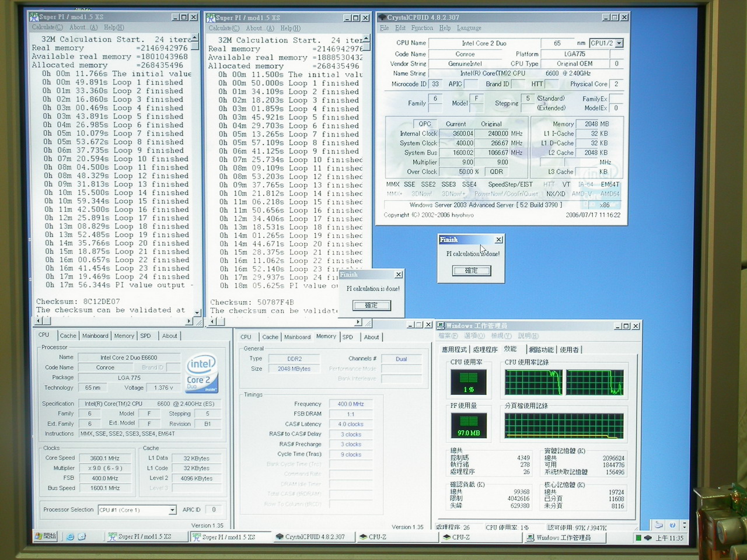The height and width of the screenshot is (560, 747).
Task: Click the Intel Core 2 Duo logo
Action: [x=202, y=372]
